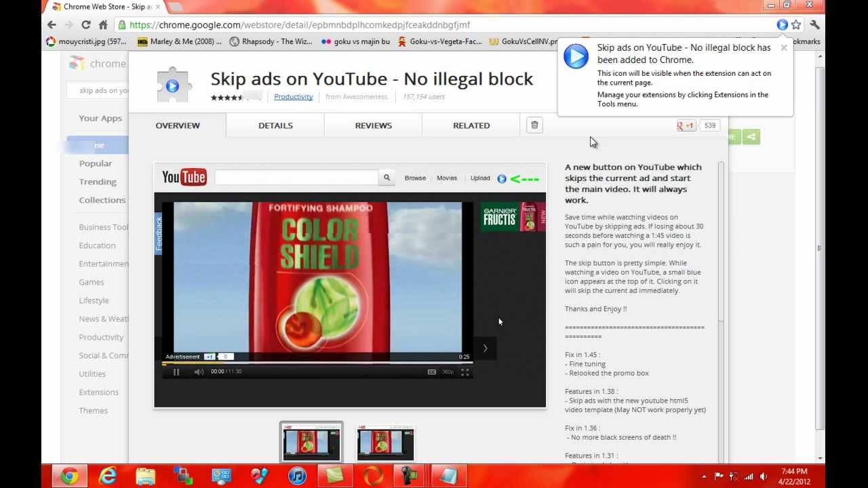Click Upload in the YouTube preview
The height and width of the screenshot is (488, 868).
coord(480,178)
